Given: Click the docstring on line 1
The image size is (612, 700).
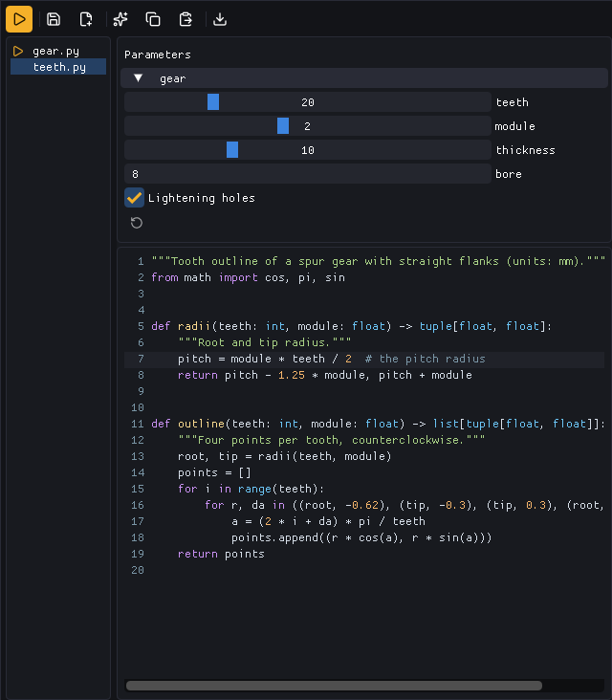Looking at the screenshot, I should [x=378, y=261].
